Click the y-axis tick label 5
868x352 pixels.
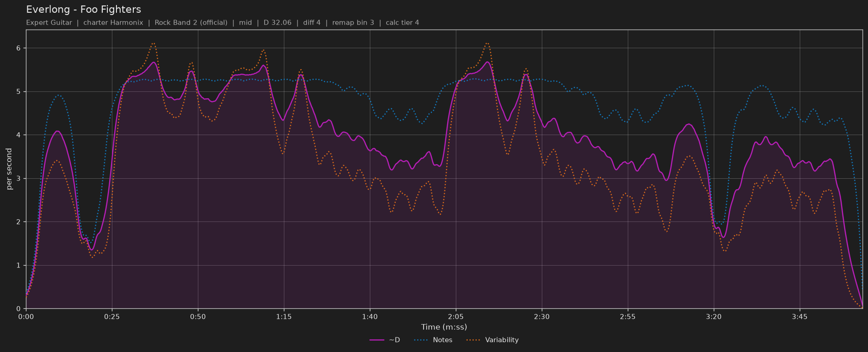click(19, 92)
